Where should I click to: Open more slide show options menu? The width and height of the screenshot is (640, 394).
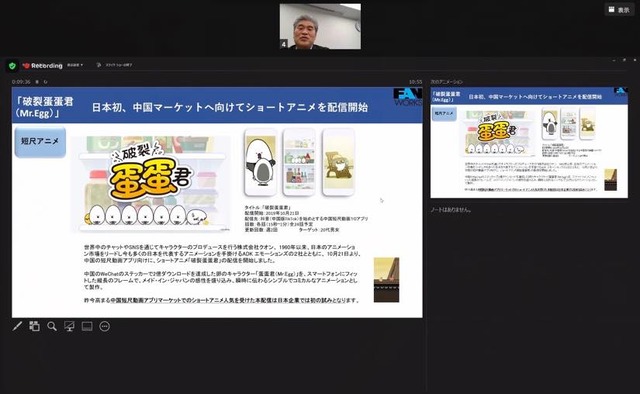coord(104,326)
